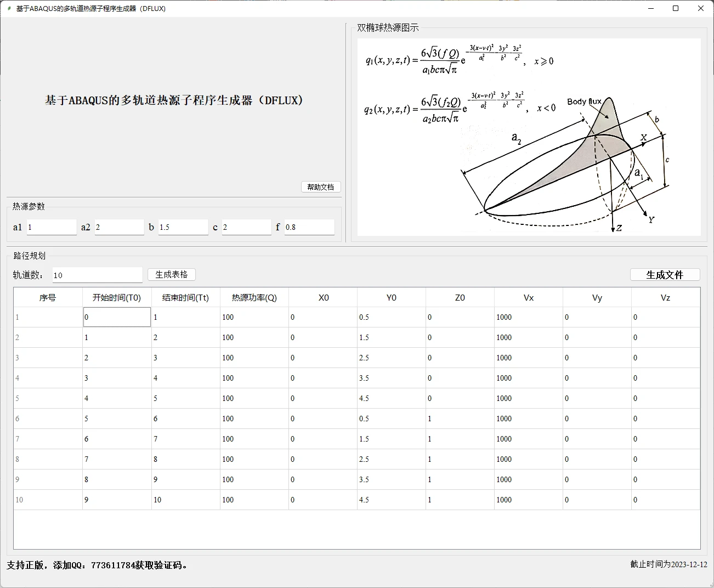Click the app icon in title bar
Viewport: 714px width, 588px height.
point(9,9)
